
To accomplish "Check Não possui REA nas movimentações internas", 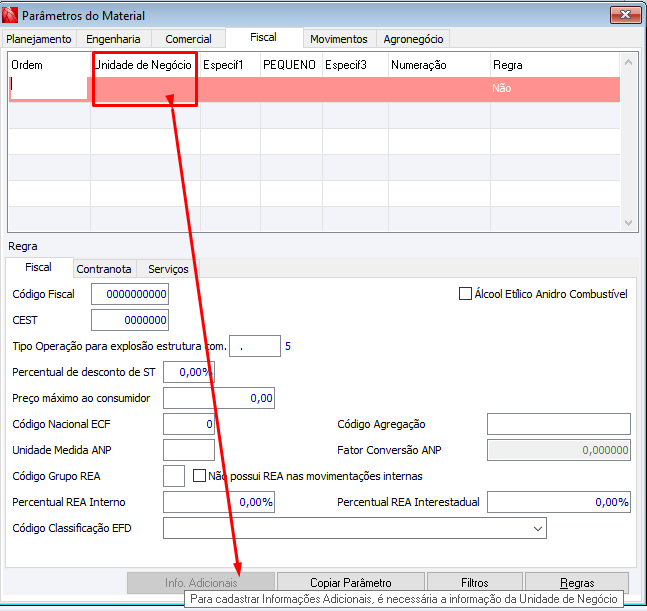I will click(199, 476).
